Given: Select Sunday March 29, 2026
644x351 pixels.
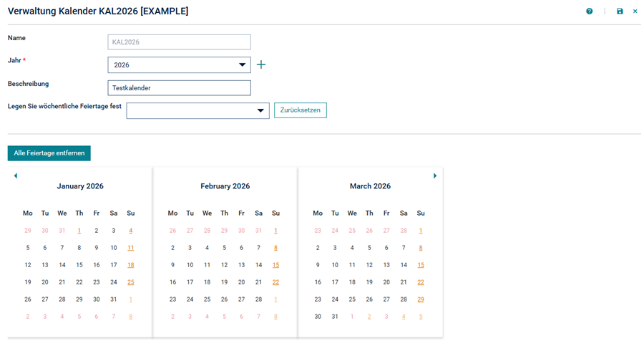Looking at the screenshot, I should 421,299.
